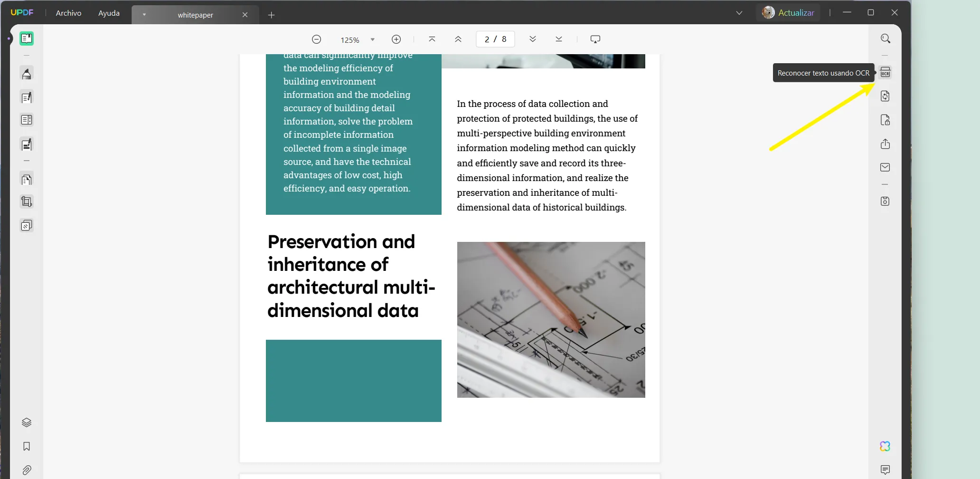980x479 pixels.
Task: Click the 125% zoom value
Action: (349, 40)
